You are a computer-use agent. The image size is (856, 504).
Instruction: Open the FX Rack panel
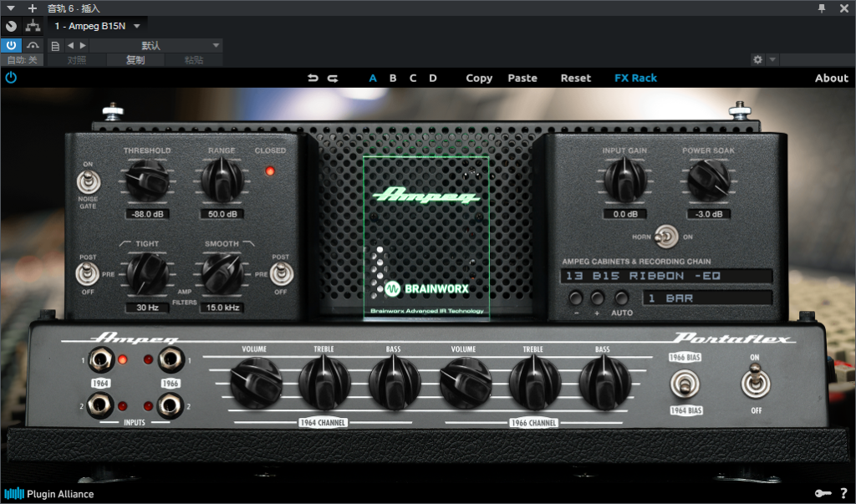pyautogui.click(x=635, y=78)
